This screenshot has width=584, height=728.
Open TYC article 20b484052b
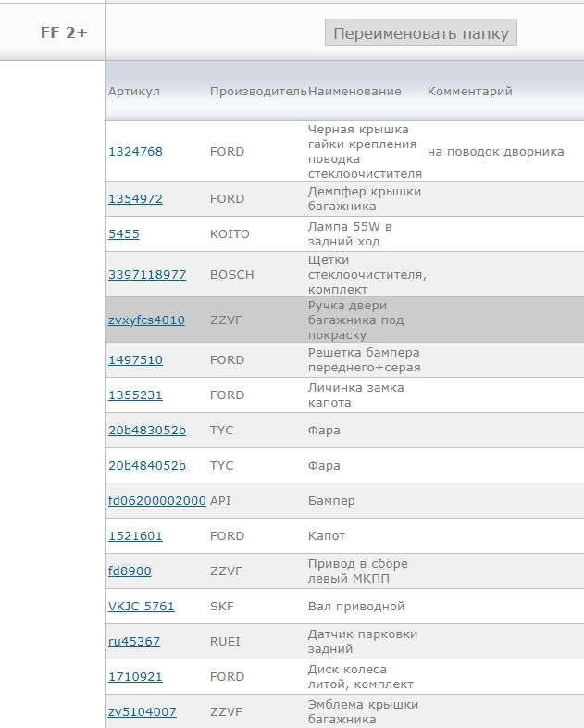147,465
